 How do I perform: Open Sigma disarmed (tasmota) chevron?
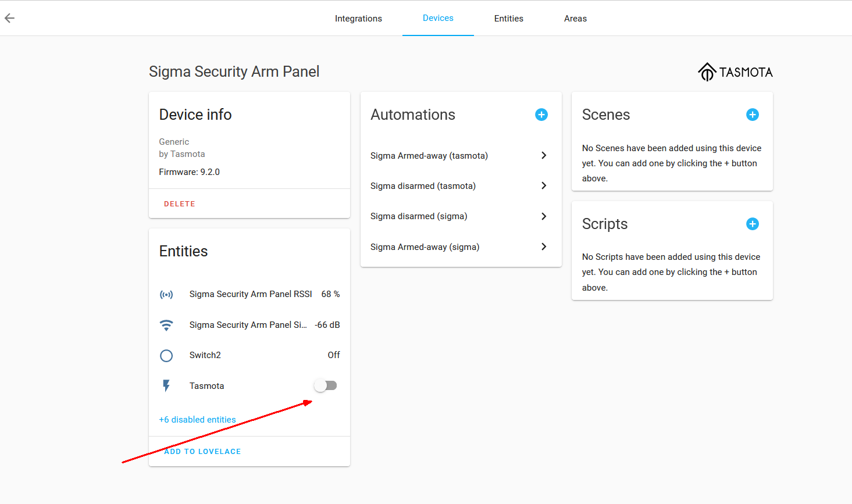click(544, 185)
